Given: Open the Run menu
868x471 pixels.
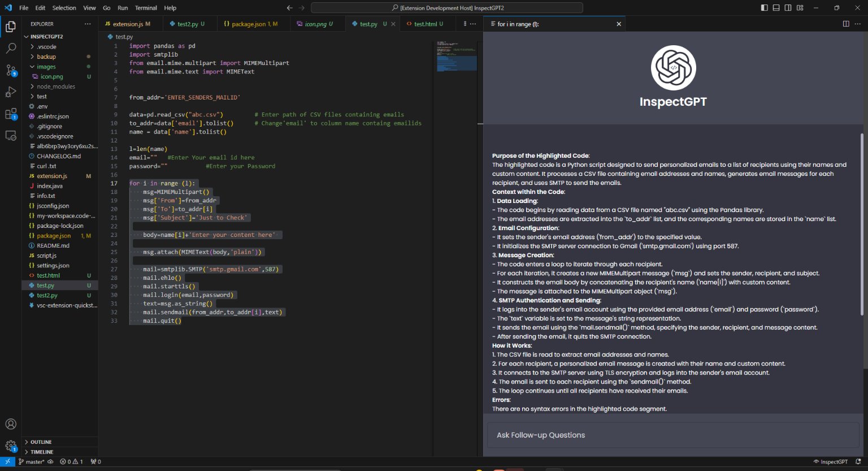Looking at the screenshot, I should tap(123, 8).
